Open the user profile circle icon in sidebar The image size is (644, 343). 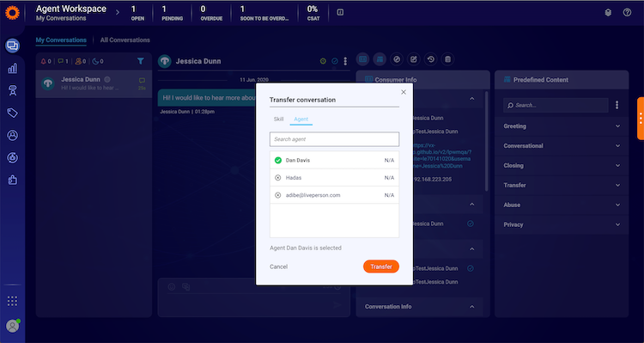tap(12, 135)
